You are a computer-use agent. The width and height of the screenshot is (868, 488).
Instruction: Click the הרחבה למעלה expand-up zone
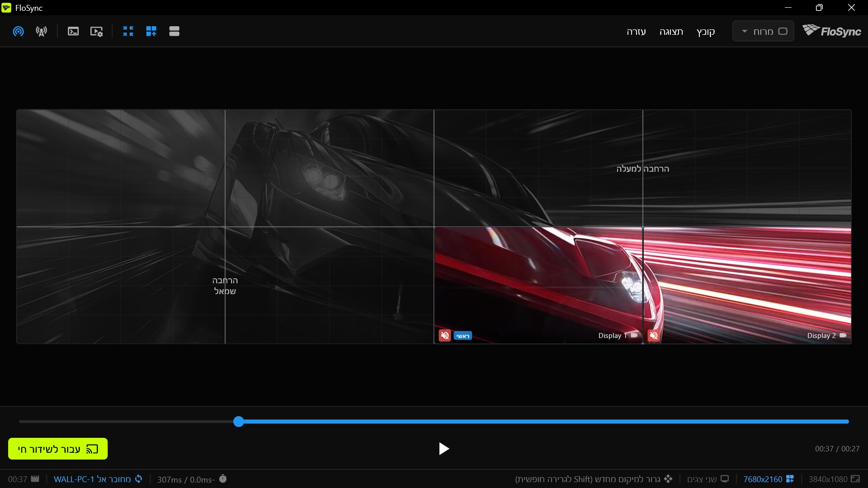click(x=642, y=169)
